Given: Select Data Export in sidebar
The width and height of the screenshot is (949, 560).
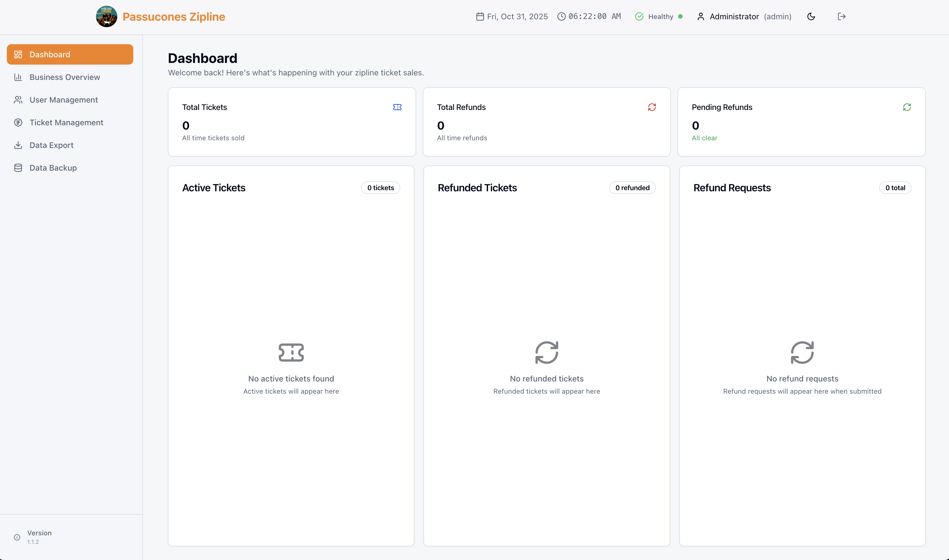Looking at the screenshot, I should click(51, 145).
